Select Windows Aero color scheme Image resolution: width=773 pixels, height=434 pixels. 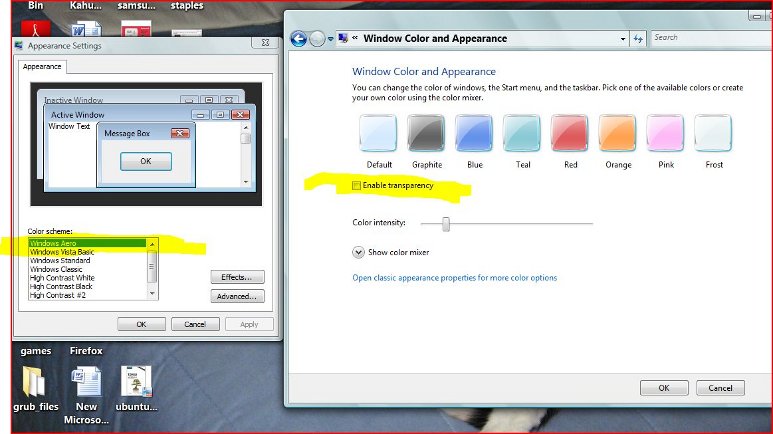(87, 243)
